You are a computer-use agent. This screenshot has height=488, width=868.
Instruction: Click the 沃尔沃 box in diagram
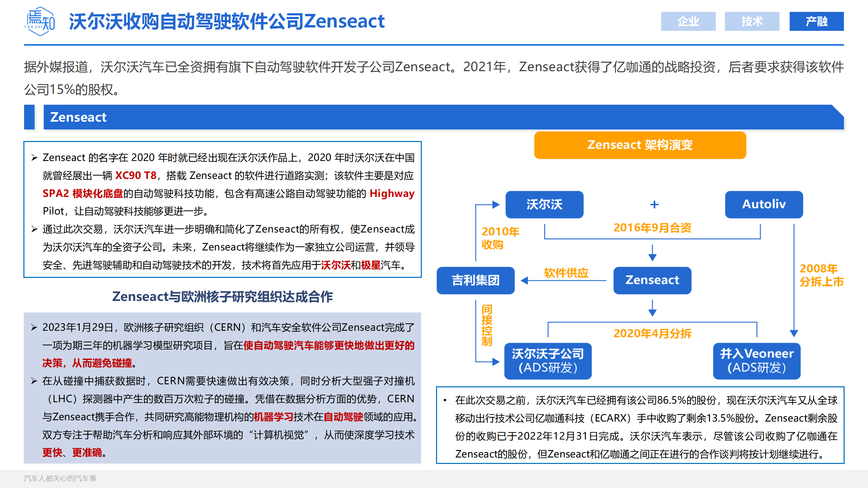[x=544, y=204]
